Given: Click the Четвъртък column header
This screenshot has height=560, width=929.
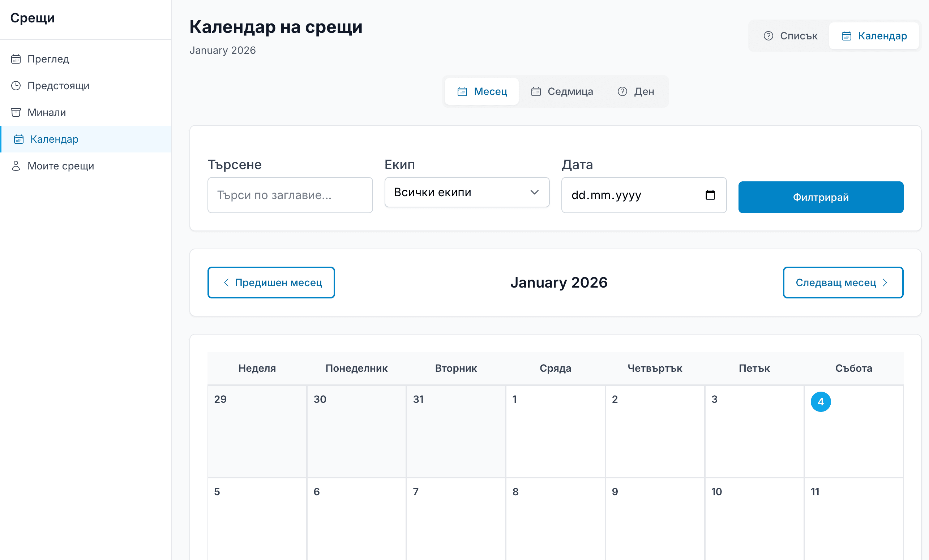Looking at the screenshot, I should pos(655,368).
